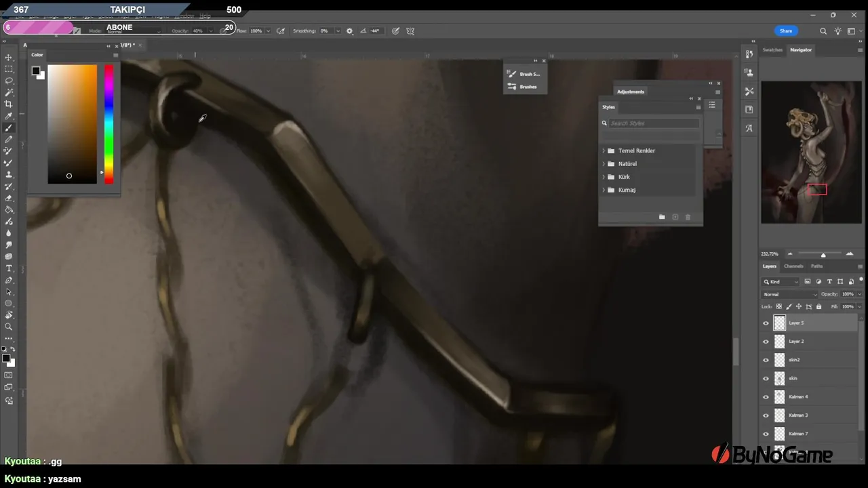Expand the Temel Renkler styles folder
The width and height of the screenshot is (868, 488).
click(x=604, y=150)
